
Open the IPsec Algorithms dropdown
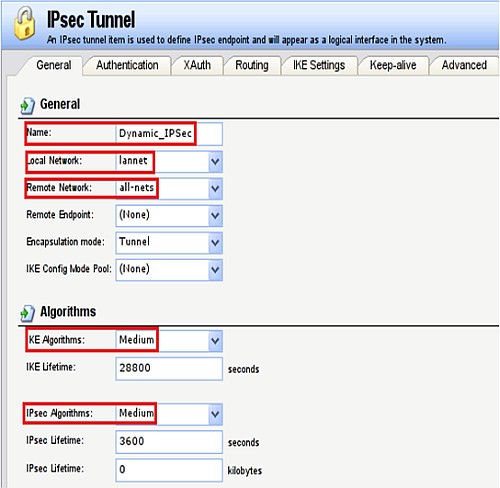[215, 414]
